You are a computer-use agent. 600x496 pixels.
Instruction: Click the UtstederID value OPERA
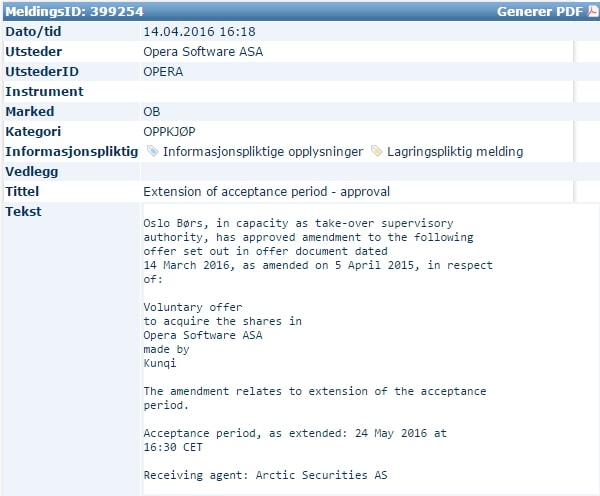tap(163, 72)
